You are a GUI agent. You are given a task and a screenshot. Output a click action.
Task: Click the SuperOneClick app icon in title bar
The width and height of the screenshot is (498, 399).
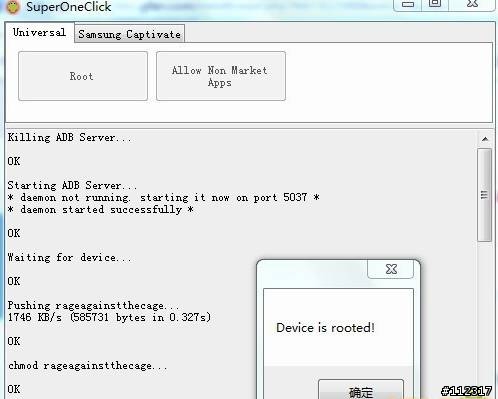[x=13, y=7]
